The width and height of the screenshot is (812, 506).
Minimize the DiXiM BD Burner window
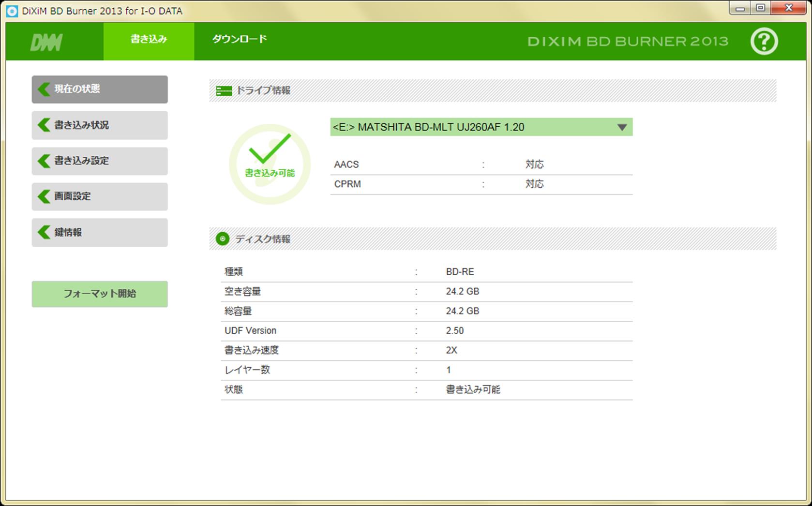739,8
